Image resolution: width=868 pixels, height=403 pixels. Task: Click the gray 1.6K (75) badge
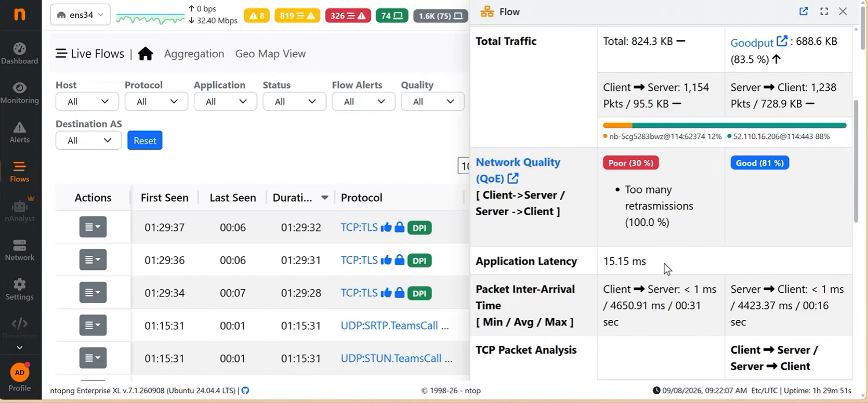[441, 16]
